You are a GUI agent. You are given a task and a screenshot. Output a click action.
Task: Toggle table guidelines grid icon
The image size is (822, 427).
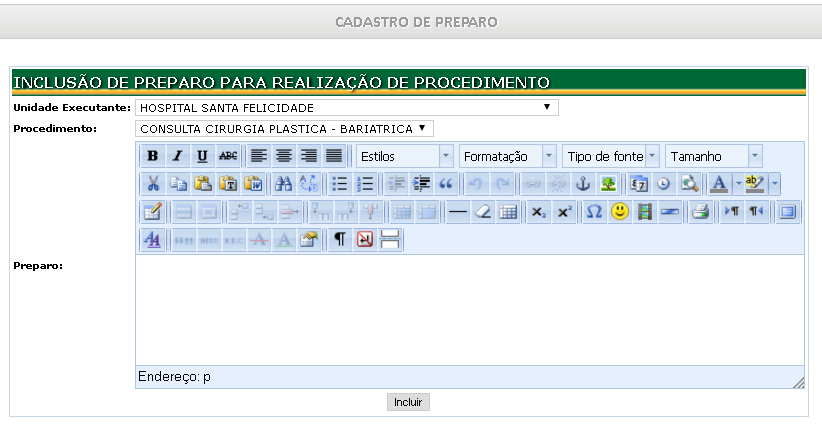508,212
